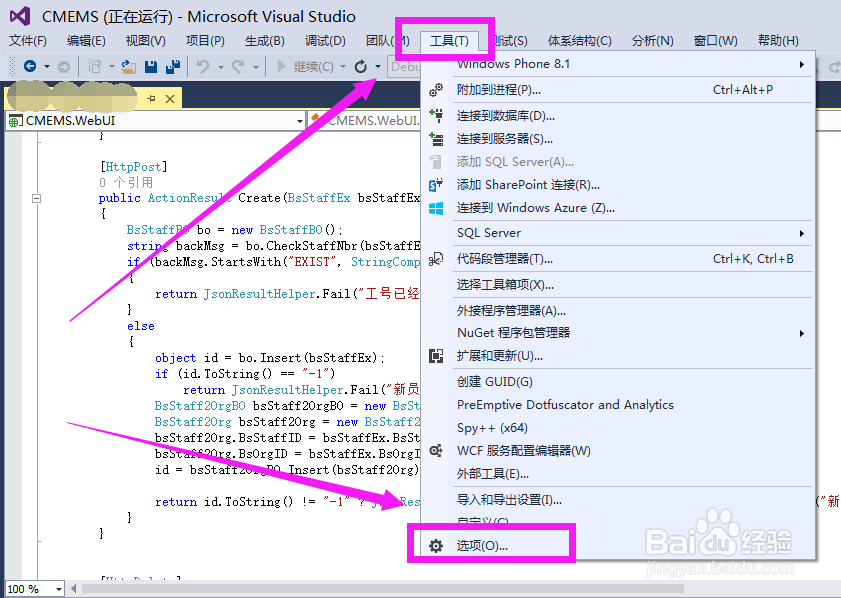Click the horizontal scrollbar left arrow
The width and height of the screenshot is (841, 598).
click(74, 589)
